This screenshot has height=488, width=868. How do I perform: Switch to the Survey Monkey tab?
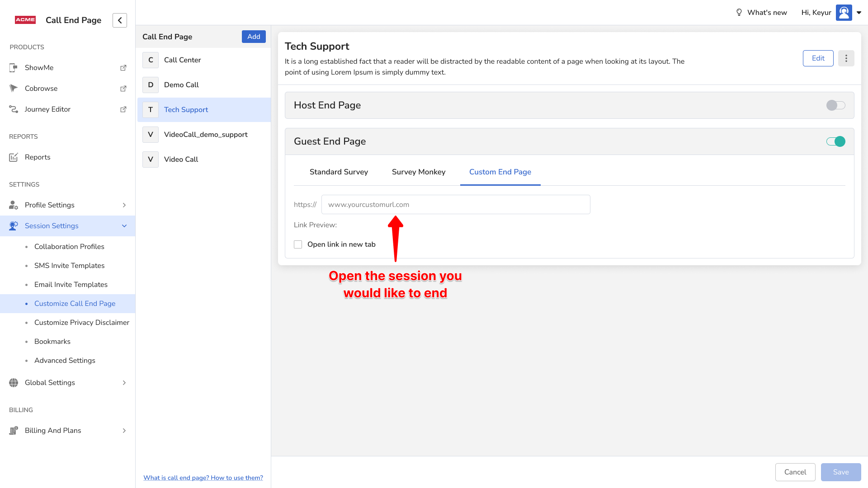[x=418, y=172]
